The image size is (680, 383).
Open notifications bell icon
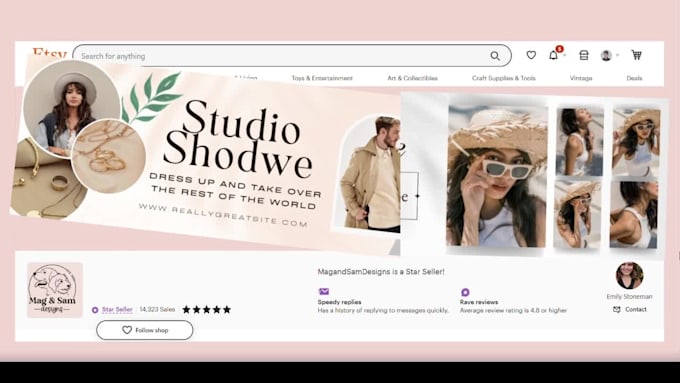(554, 55)
